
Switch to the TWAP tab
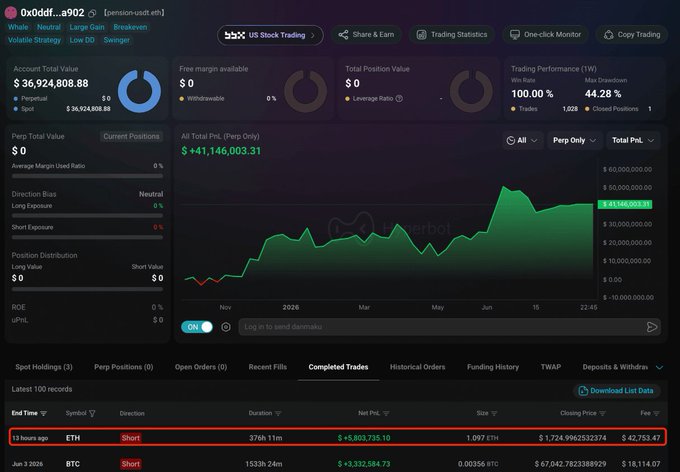(551, 367)
